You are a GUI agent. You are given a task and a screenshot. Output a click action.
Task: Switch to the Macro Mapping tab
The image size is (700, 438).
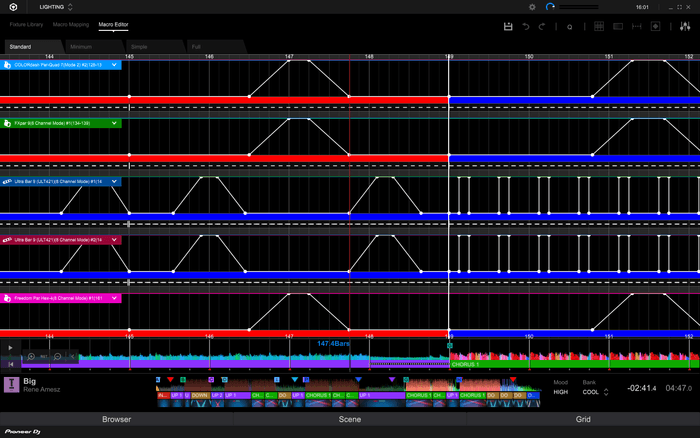[71, 23]
